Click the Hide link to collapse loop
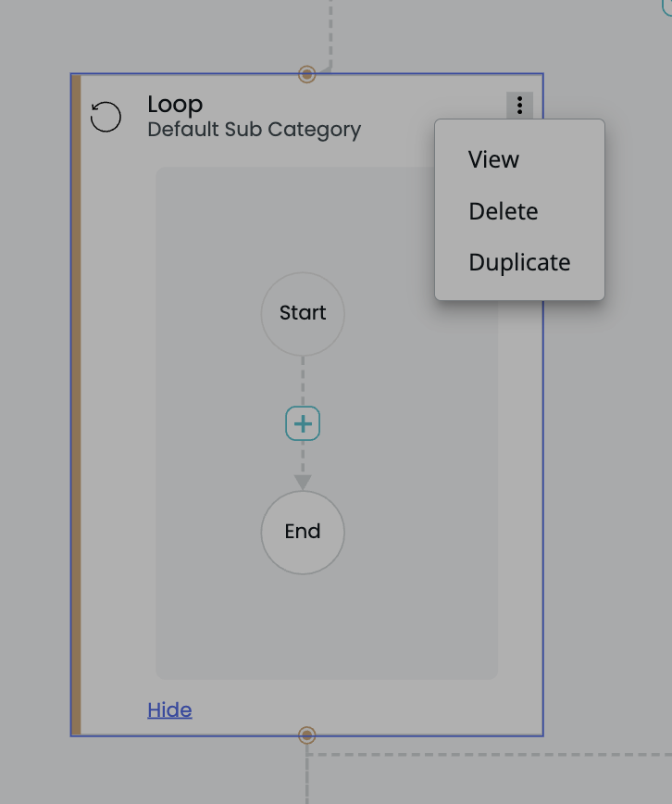Viewport: 672px width, 804px height. (x=169, y=710)
